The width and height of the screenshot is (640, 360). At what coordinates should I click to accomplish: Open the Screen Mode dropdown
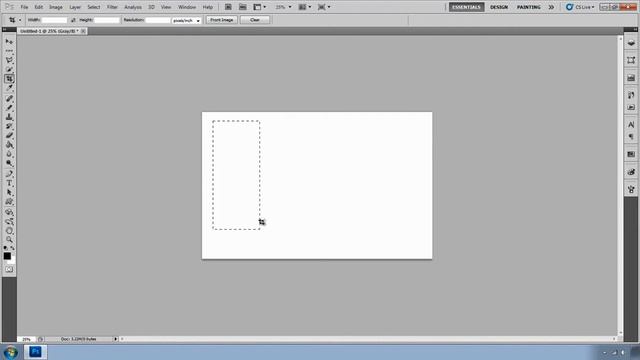point(324,7)
